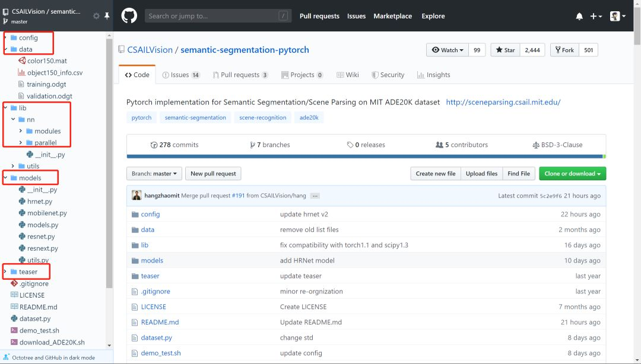Click the New pull request button
Image resolution: width=641 pixels, height=364 pixels.
[x=213, y=174]
